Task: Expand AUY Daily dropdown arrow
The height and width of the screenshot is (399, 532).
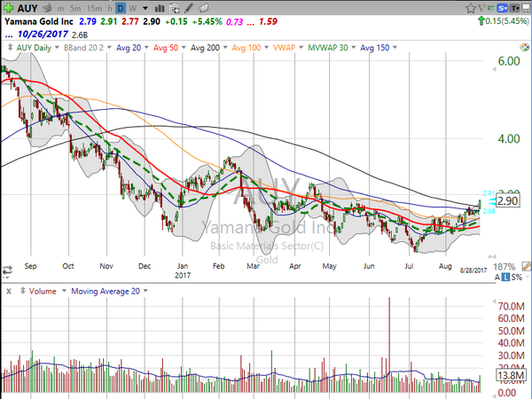Action: 57,48
